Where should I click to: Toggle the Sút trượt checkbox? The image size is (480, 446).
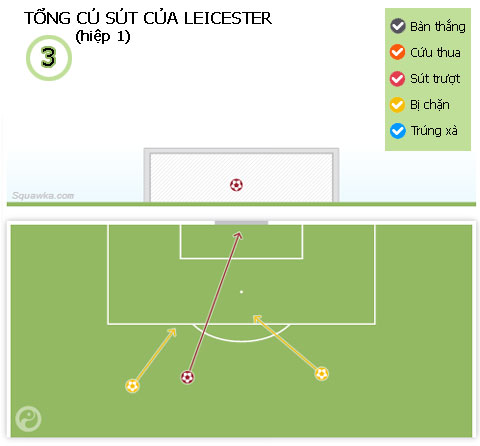[x=398, y=79]
